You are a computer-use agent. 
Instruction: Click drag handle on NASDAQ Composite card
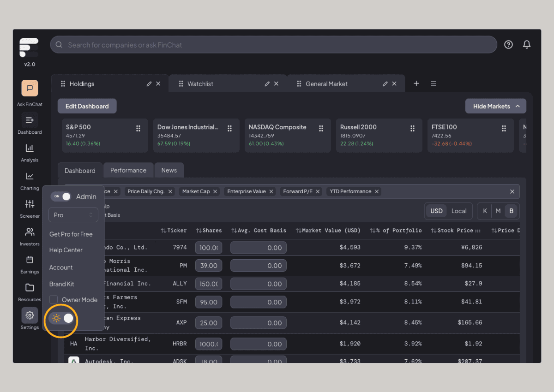[321, 129]
